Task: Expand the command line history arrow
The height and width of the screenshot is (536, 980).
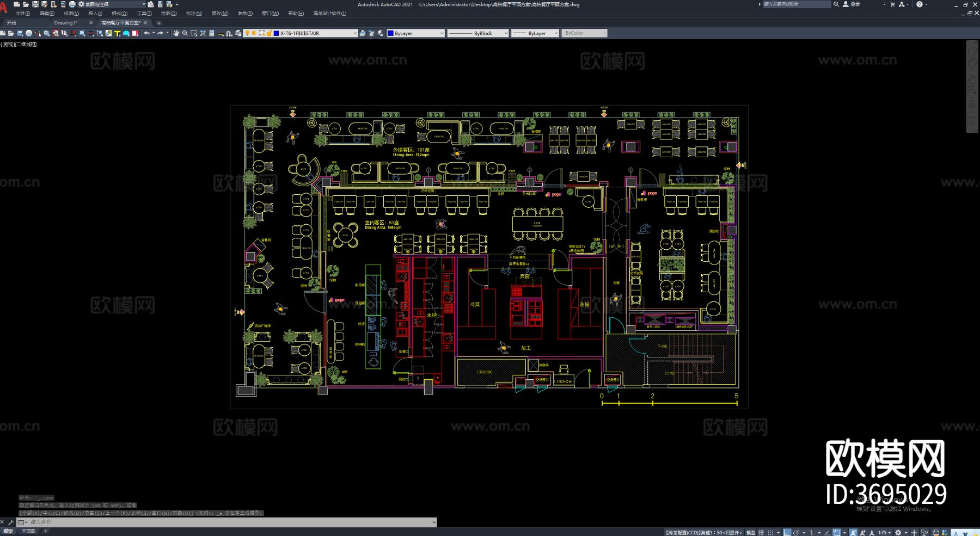Action: click(434, 522)
